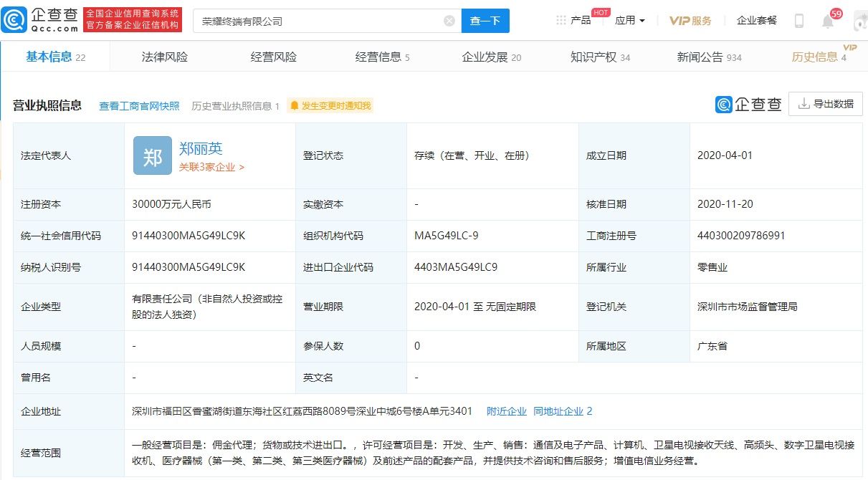The image size is (868, 480).
Task: Click the export data download icon
Action: [x=804, y=103]
